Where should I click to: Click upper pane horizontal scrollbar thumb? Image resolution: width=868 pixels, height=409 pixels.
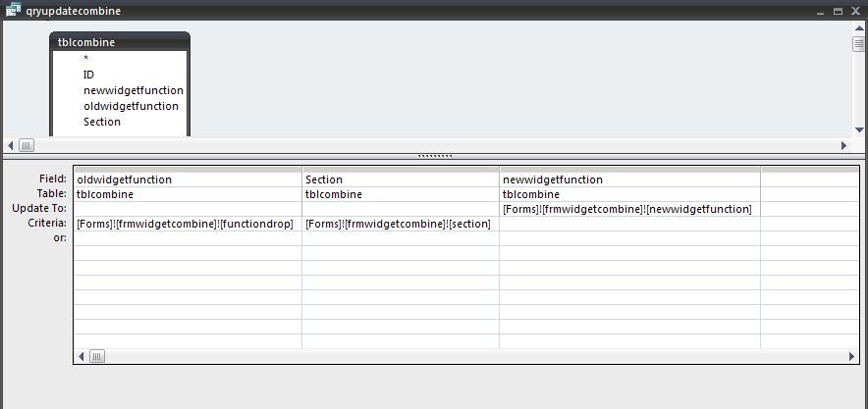[x=27, y=145]
